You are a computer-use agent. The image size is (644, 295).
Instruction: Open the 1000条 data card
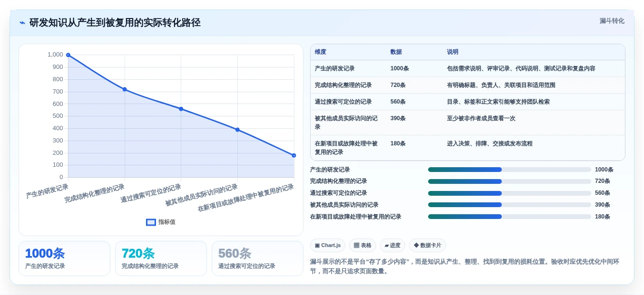coord(64,258)
